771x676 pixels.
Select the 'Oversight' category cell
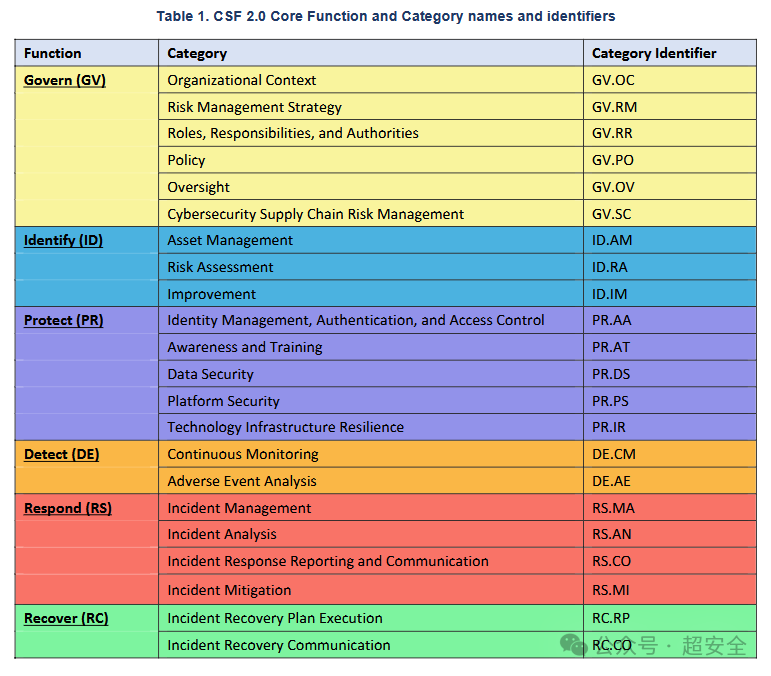[371, 187]
